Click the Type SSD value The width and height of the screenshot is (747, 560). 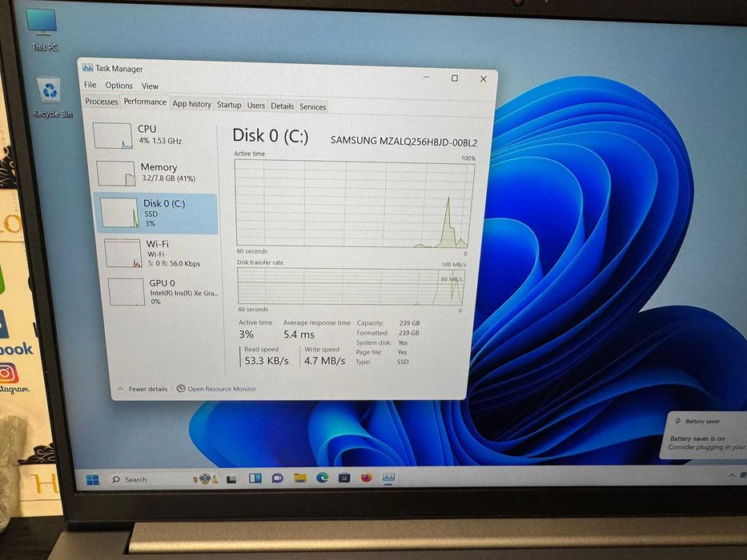403,362
